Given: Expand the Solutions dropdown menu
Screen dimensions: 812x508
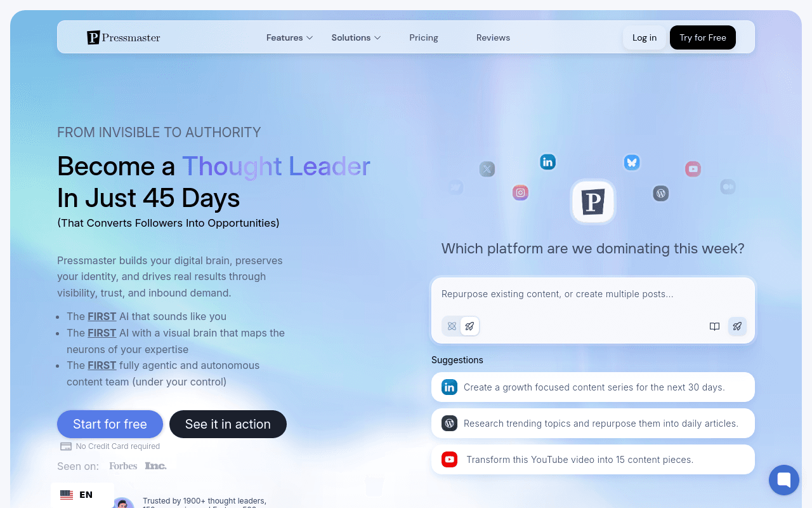Looking at the screenshot, I should tap(356, 37).
